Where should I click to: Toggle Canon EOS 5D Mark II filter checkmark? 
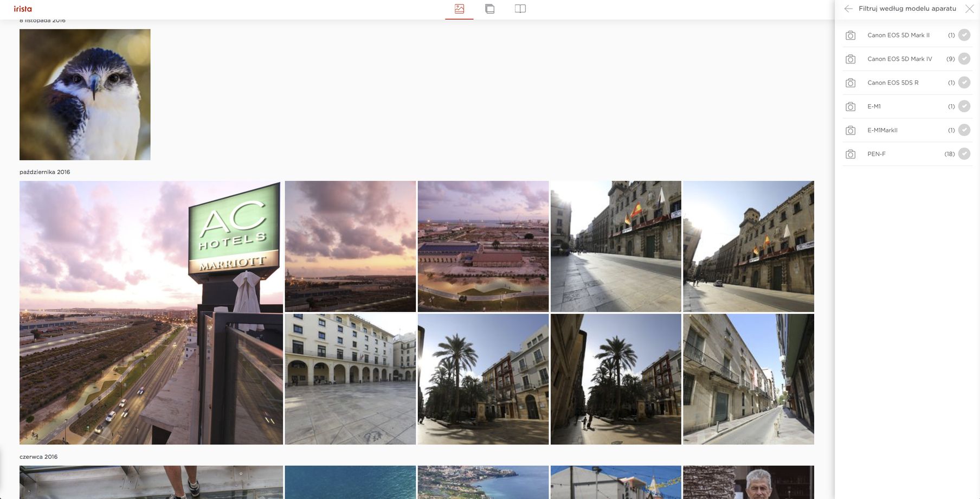(964, 35)
